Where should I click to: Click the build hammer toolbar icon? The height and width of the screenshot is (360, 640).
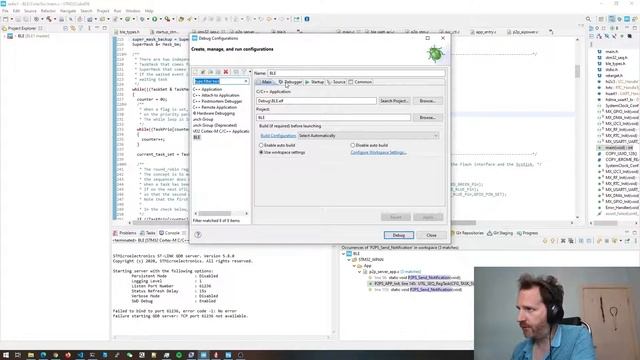pyautogui.click(x=49, y=19)
